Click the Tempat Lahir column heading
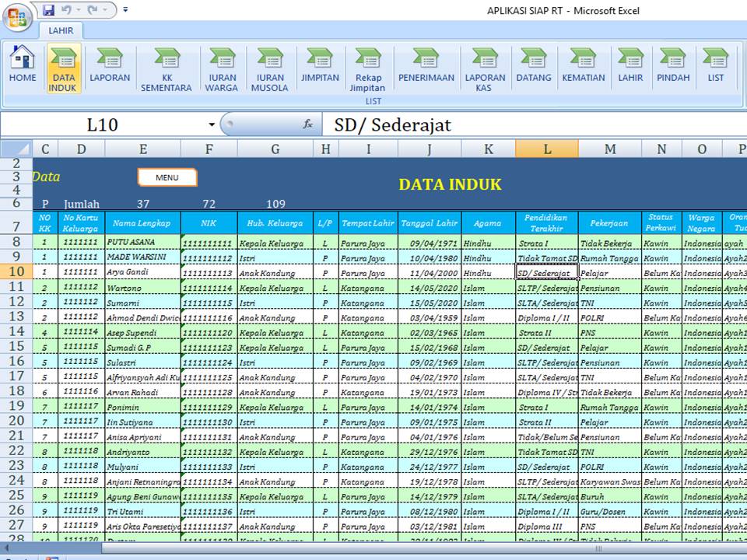The image size is (747, 560). [368, 222]
